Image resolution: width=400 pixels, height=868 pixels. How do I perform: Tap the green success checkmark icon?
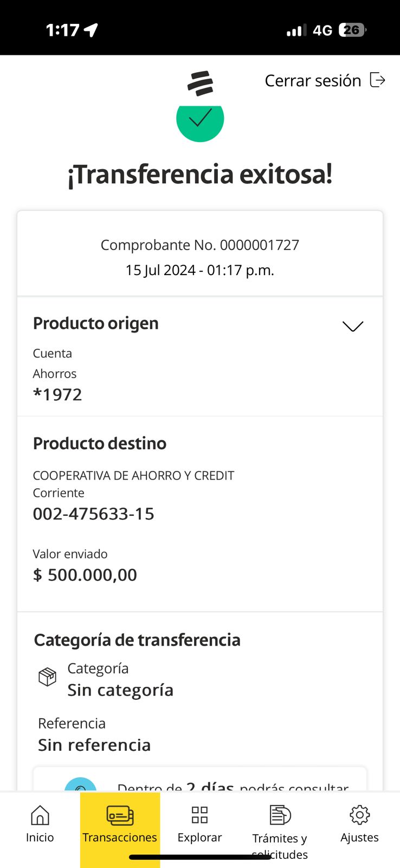tap(200, 120)
